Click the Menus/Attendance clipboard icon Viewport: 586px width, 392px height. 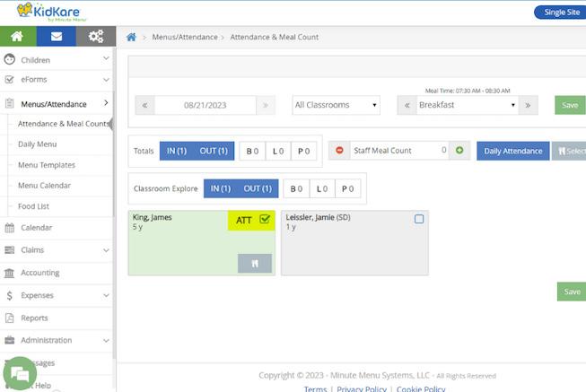[9, 103]
